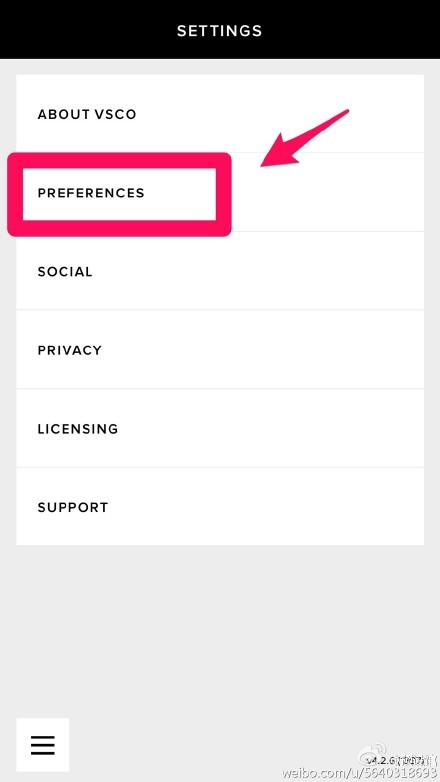Viewport: 440px width, 782px height.
Task: Click the weibo.com watermark URL
Action: coord(359,775)
